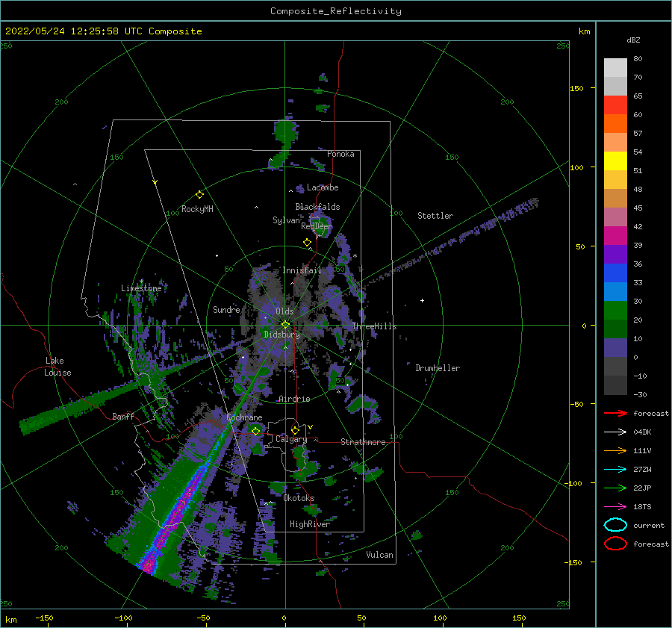Click the Limestone label
This screenshot has height=628, width=672.
(141, 288)
